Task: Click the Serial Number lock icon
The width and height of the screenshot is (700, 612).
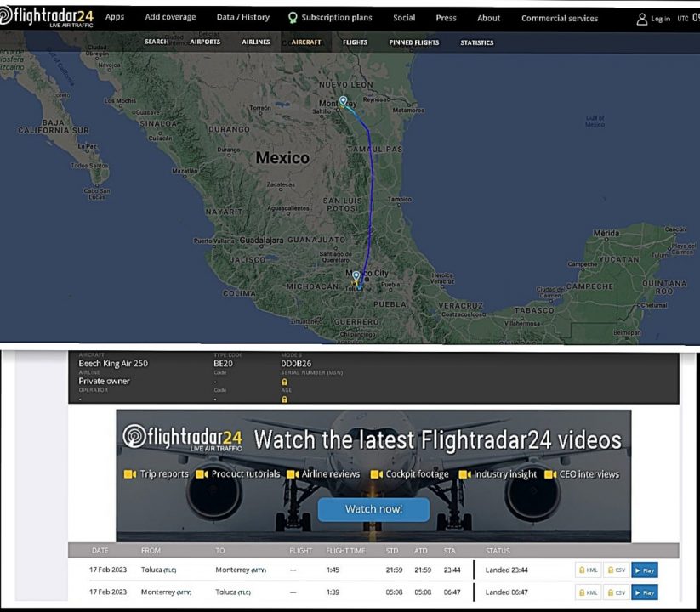Action: point(284,382)
